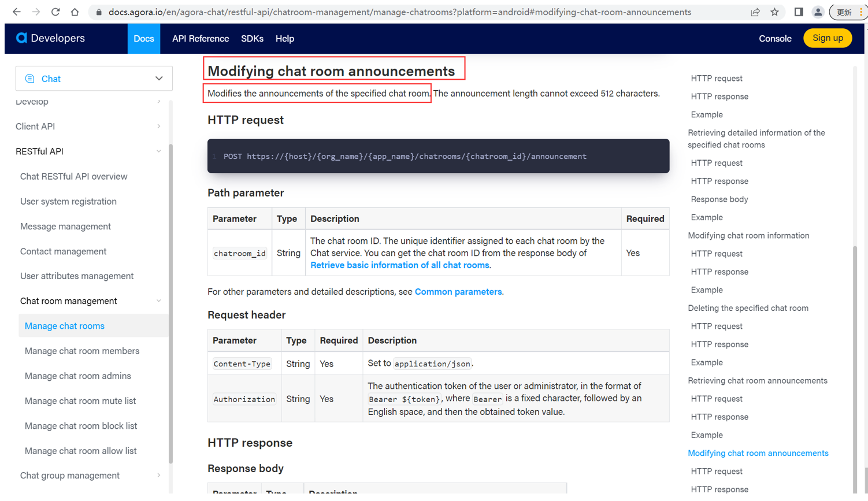The width and height of the screenshot is (868, 501).
Task: Switch to the API Reference menu
Action: pos(200,38)
